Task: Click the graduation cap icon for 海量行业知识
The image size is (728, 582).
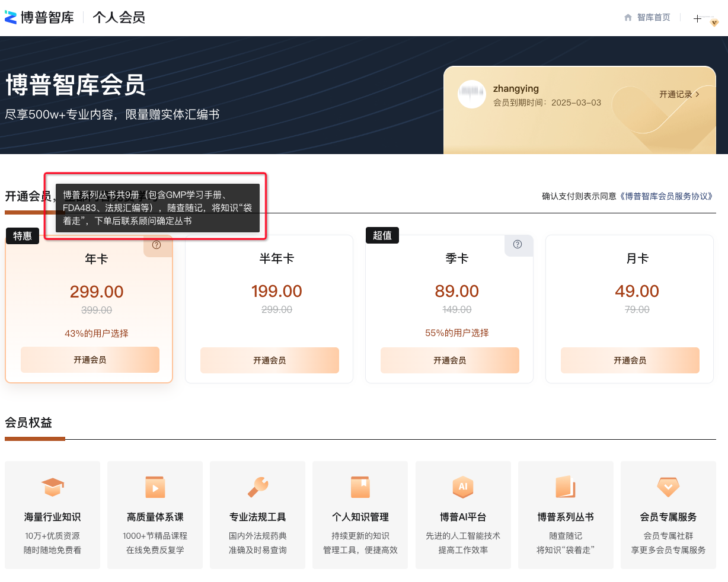Action: click(53, 487)
